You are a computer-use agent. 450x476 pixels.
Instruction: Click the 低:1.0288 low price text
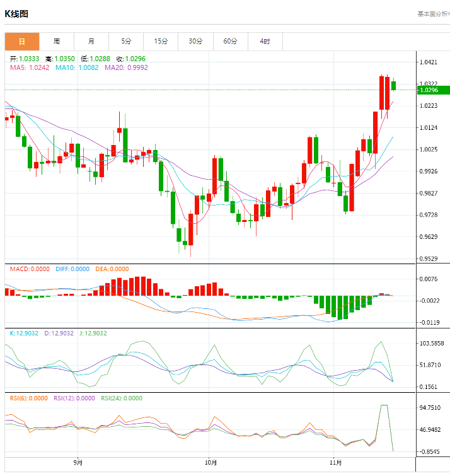[96, 59]
